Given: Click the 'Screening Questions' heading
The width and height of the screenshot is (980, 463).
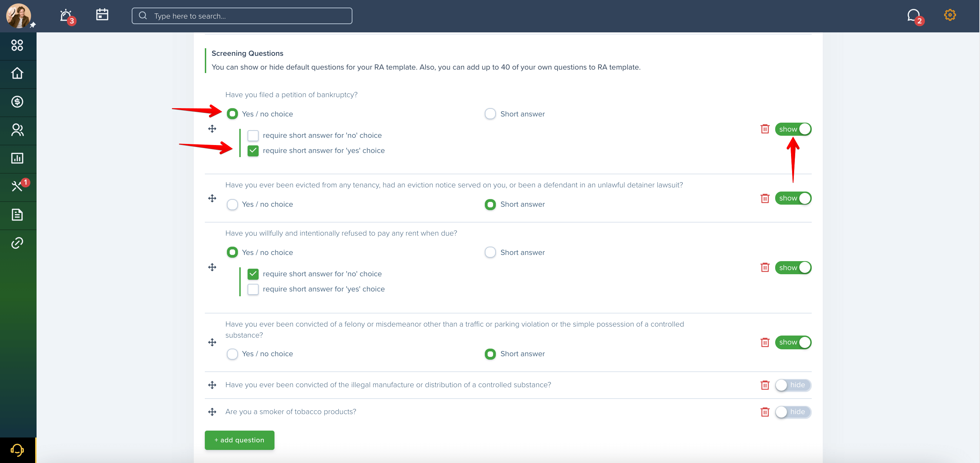Looking at the screenshot, I should 247,53.
